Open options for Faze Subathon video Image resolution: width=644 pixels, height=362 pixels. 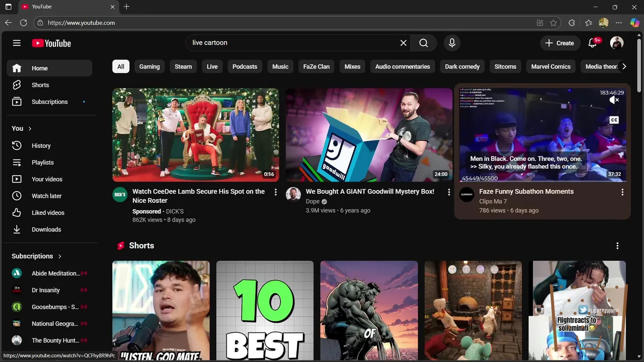[x=622, y=192]
